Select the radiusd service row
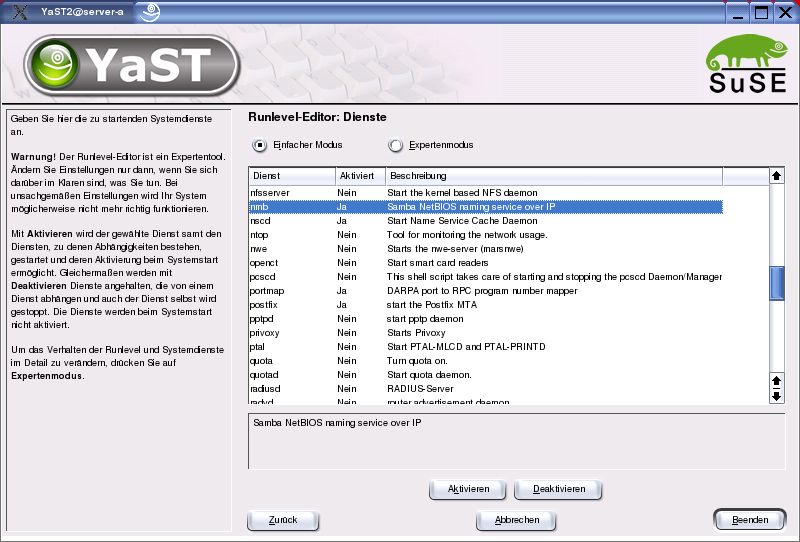 (486, 389)
